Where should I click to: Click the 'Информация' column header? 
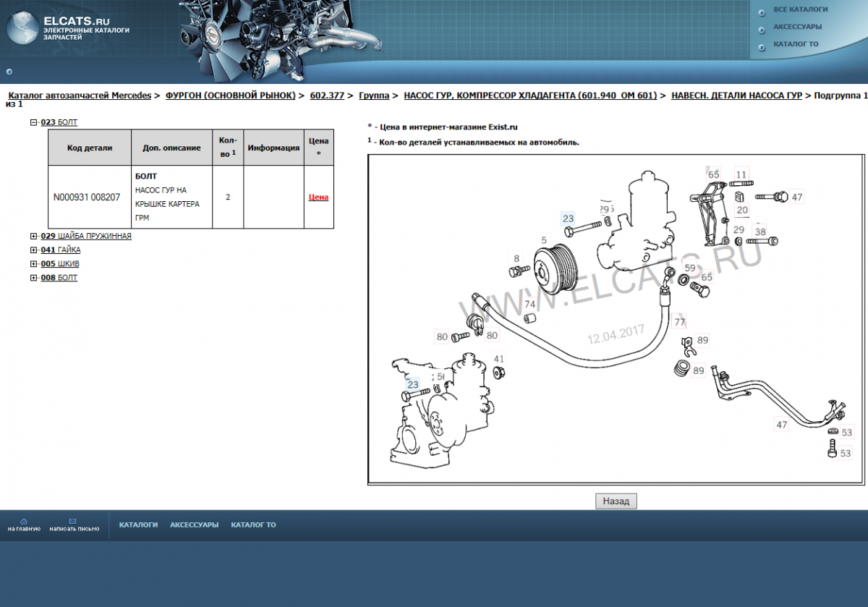tap(273, 148)
